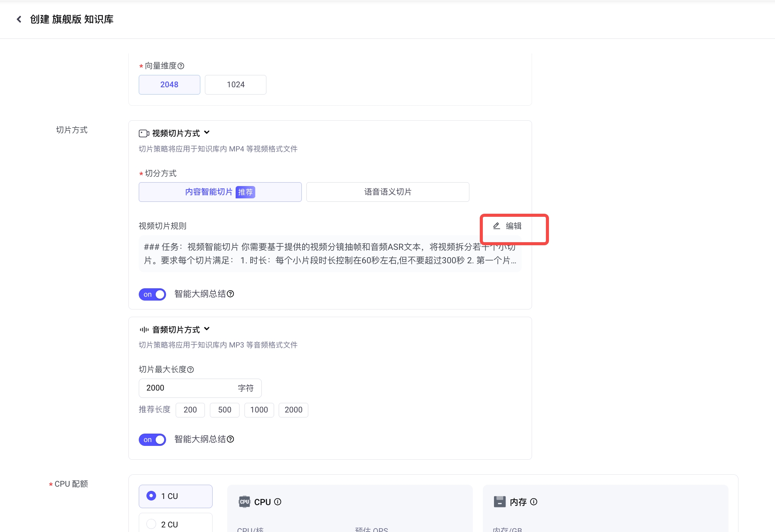Click the 视频切片规则 label
This screenshot has width=775, height=532.
coord(163,226)
